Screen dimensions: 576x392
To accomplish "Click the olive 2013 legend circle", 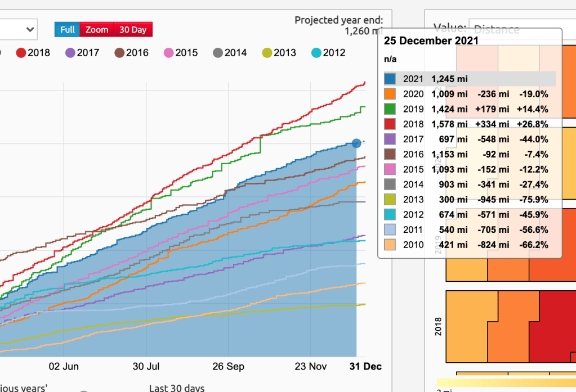I will pos(267,53).
